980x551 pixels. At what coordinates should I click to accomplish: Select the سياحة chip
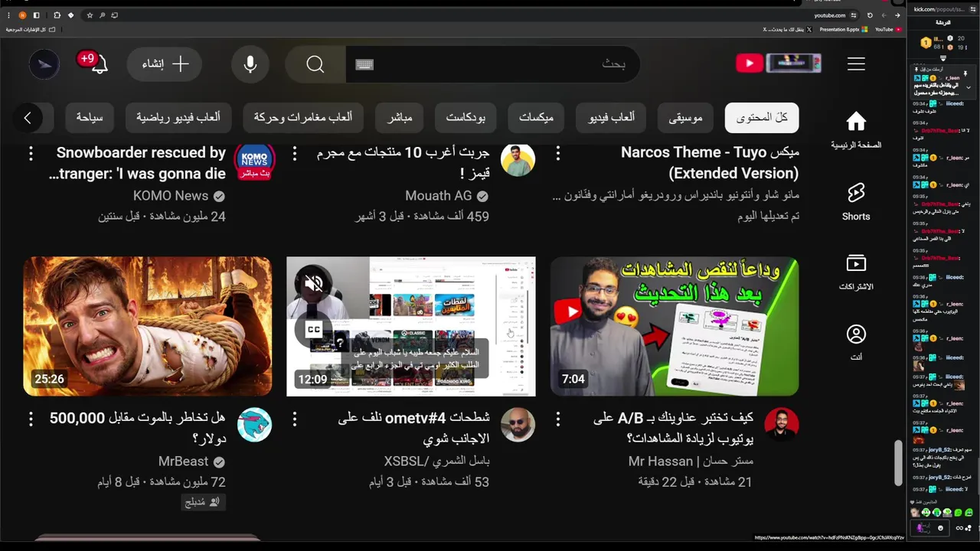point(90,118)
